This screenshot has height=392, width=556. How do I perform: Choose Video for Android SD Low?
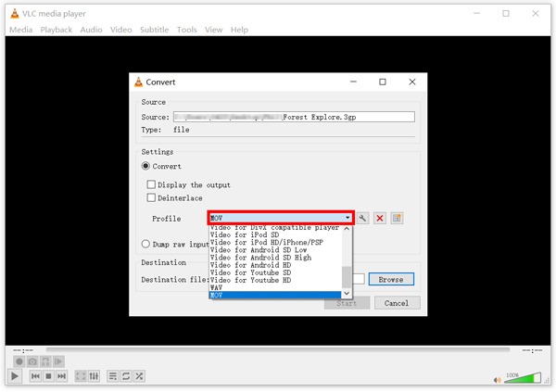[x=275, y=249]
